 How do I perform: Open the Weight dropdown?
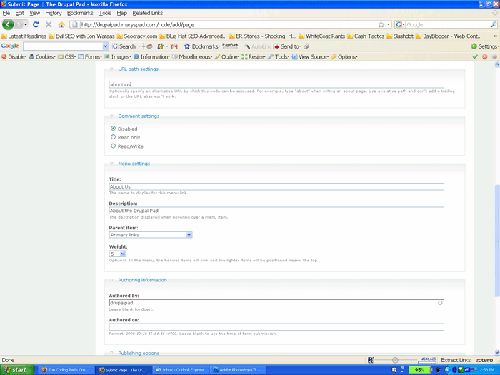117,254
